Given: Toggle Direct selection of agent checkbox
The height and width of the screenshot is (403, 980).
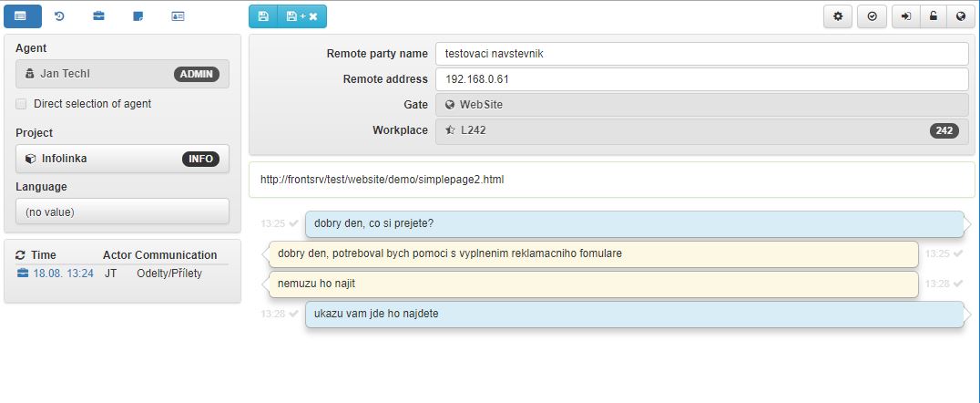Looking at the screenshot, I should pos(21,104).
